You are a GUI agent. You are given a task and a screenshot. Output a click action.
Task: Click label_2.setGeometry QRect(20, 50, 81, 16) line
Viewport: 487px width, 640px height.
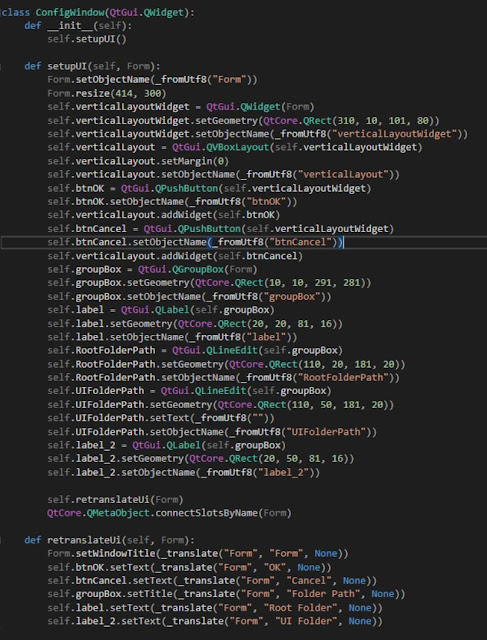[201, 458]
